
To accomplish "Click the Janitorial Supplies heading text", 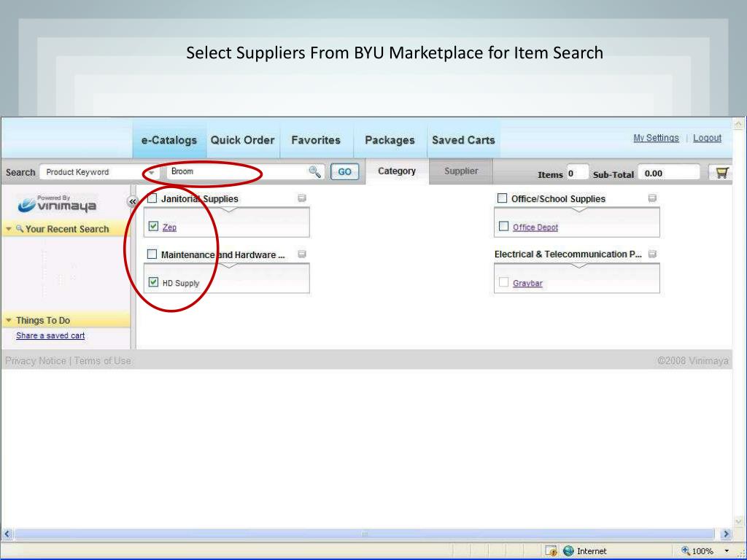I will tap(200, 198).
